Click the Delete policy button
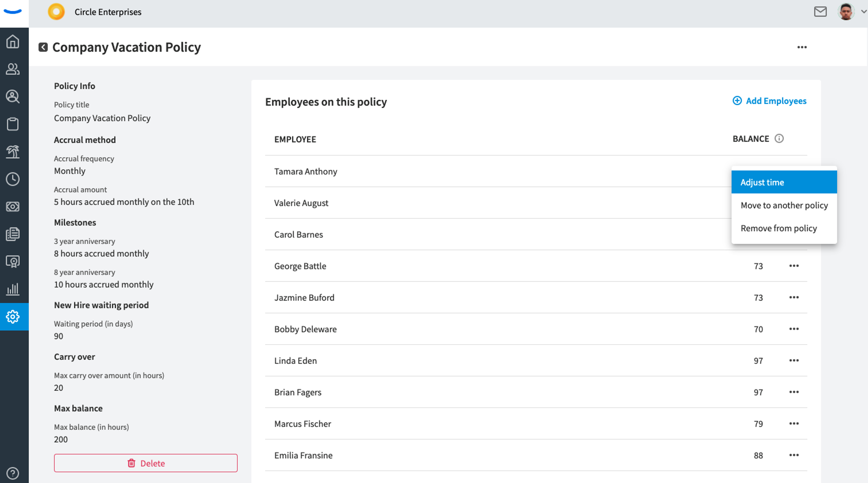 [146, 463]
